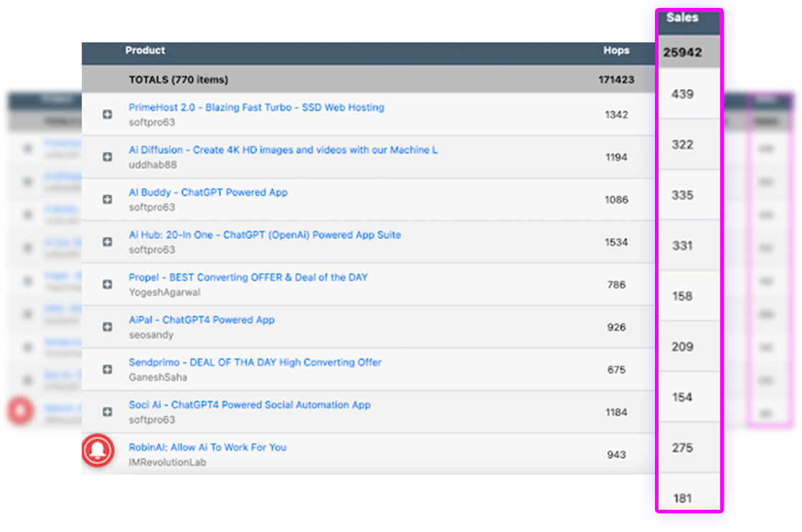The image size is (802, 532).
Task: Open AiPal ChatGPT4 Powered App link
Action: [x=202, y=320]
